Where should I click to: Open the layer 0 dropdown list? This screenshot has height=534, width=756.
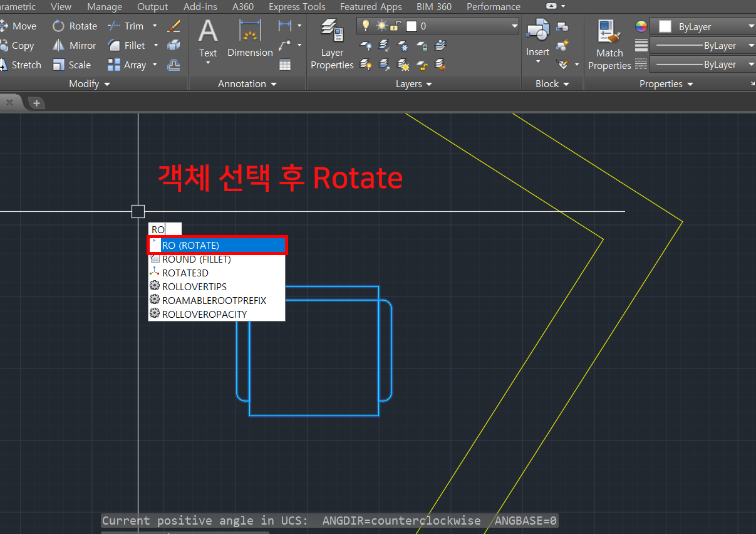[x=514, y=26]
